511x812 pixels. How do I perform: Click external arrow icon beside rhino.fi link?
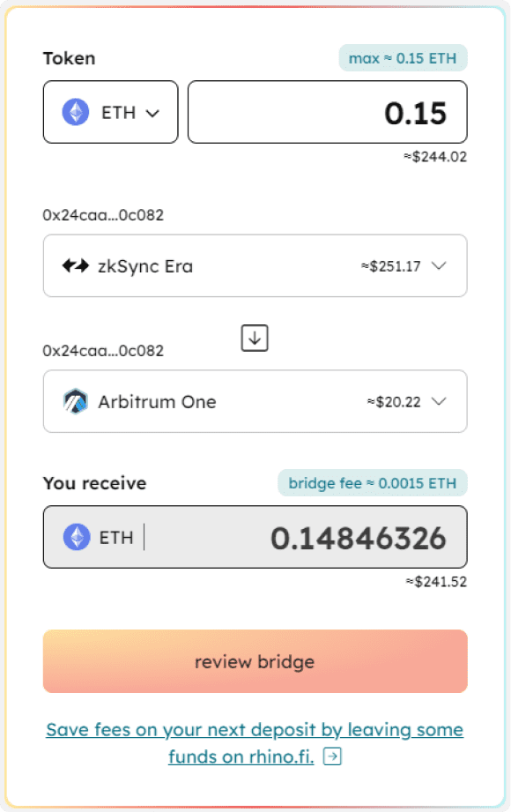[332, 756]
